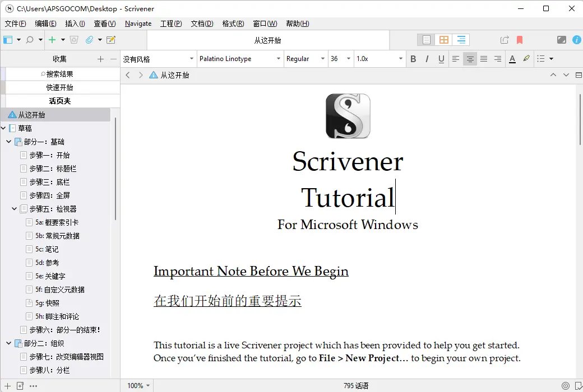The width and height of the screenshot is (583, 392).
Task: Select 5c: 笔记 document
Action: 47,249
